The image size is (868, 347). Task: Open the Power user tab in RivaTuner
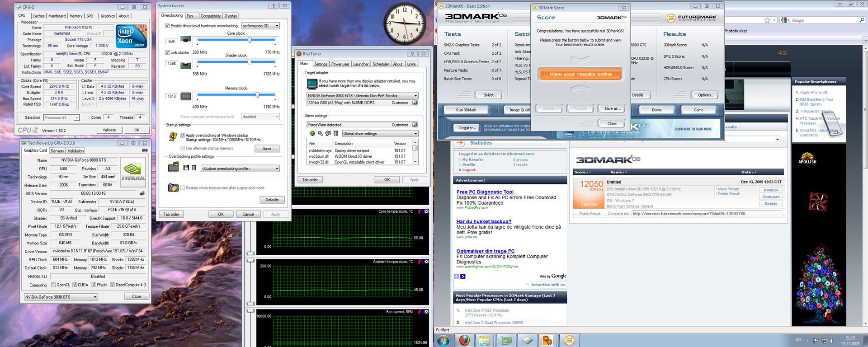[x=340, y=64]
